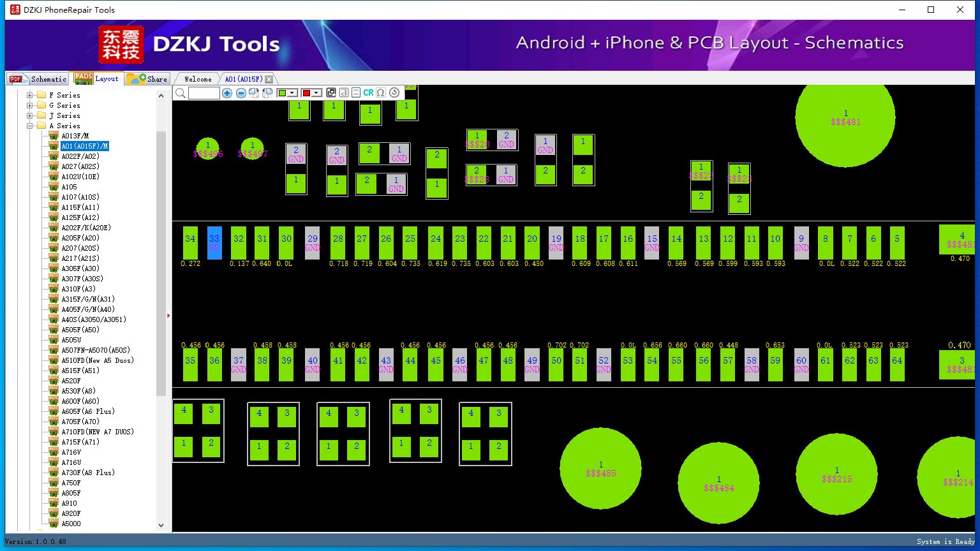Switch to the Schematic tab
980x551 pixels.
[x=37, y=78]
